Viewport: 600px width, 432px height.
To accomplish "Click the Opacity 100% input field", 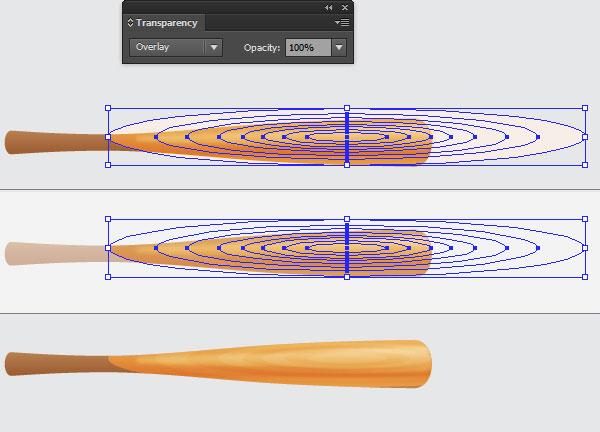I will coord(308,47).
